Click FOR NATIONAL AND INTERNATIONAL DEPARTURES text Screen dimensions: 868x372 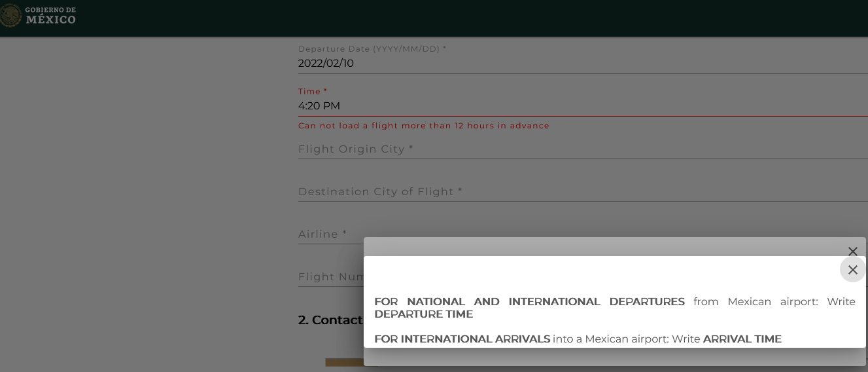[x=530, y=302]
